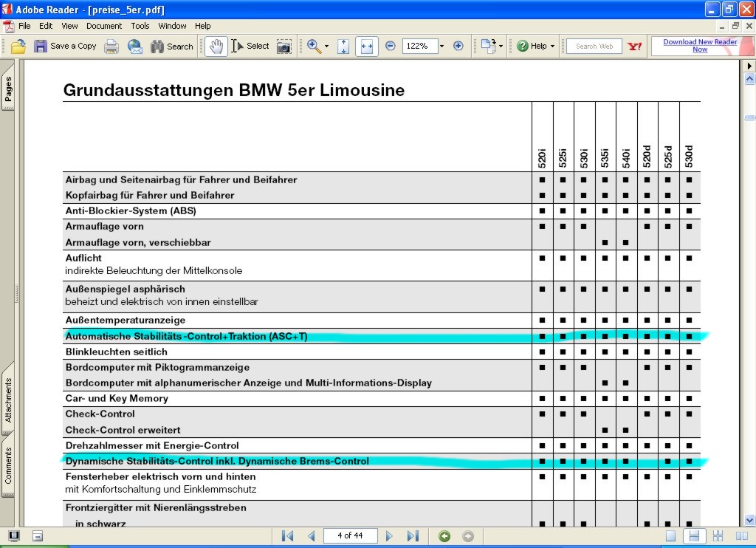This screenshot has width=756, height=548.
Task: Switch to Fit Page view icon
Action: tap(343, 47)
